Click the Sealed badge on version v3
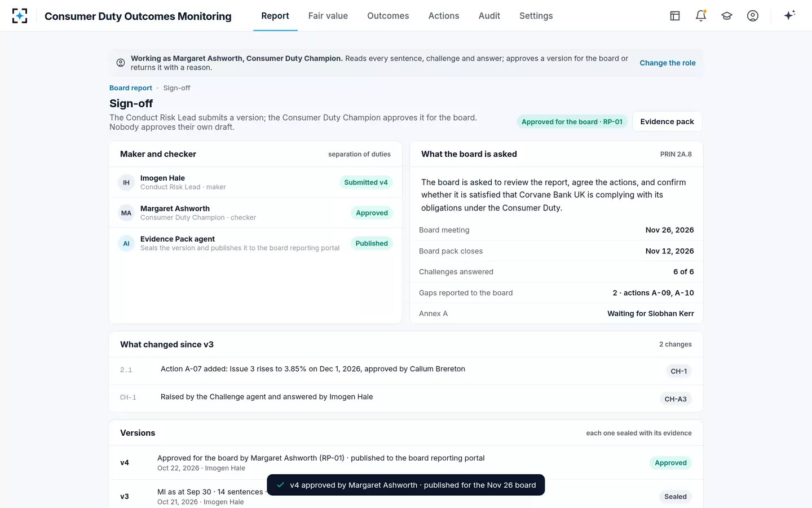The width and height of the screenshot is (812, 508). [676, 497]
